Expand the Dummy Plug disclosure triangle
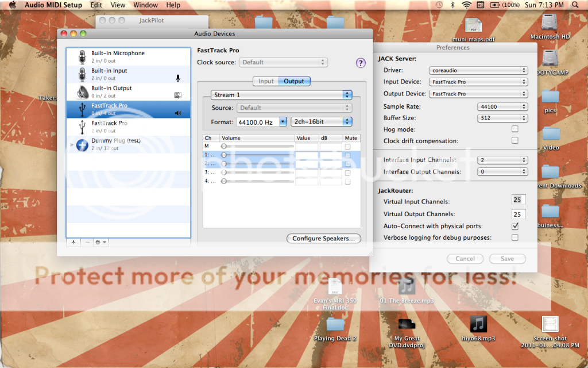The height and width of the screenshot is (368, 588). click(72, 145)
